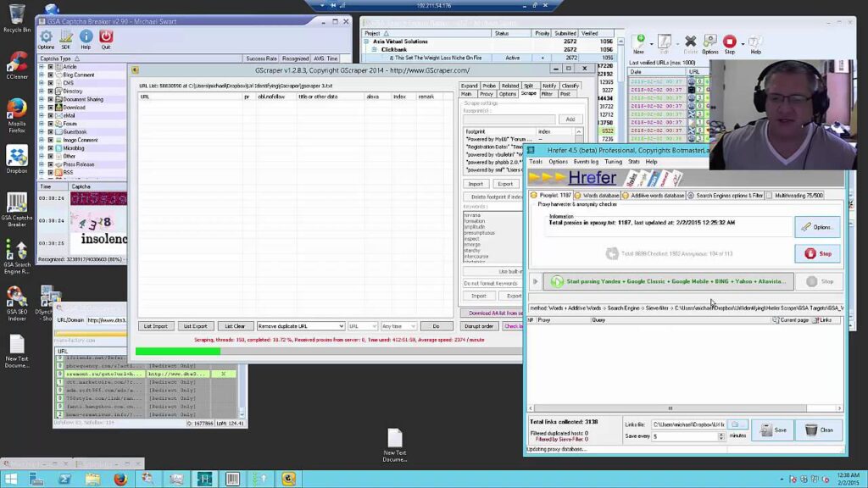Click the Options icon in GSA SER toolbar
This screenshot has height=488, width=868.
coord(709,44)
